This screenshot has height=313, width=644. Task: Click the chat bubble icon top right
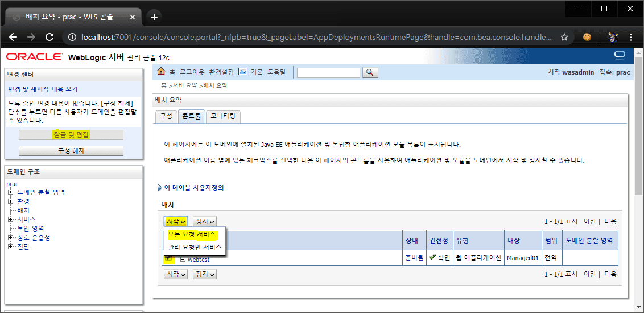(x=619, y=55)
